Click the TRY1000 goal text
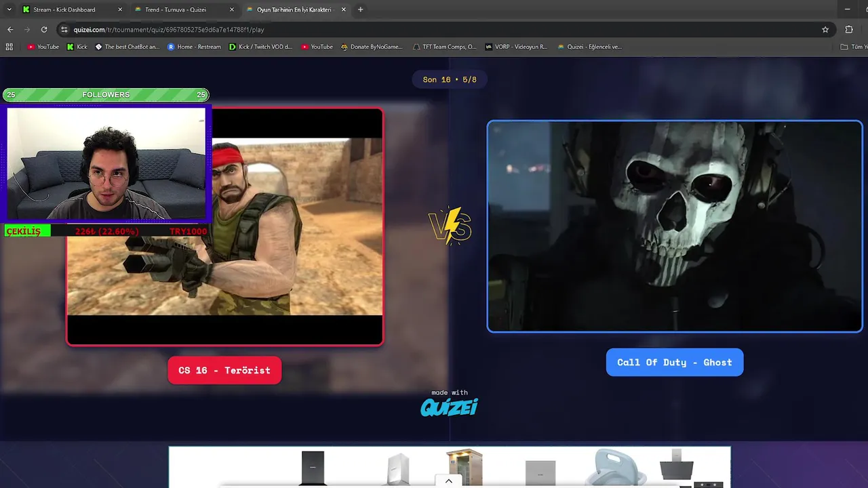The image size is (868, 488). point(188,232)
